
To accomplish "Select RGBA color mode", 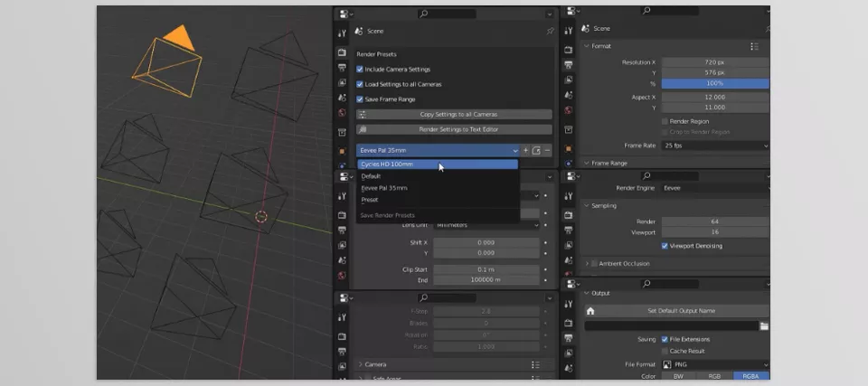I will (750, 376).
